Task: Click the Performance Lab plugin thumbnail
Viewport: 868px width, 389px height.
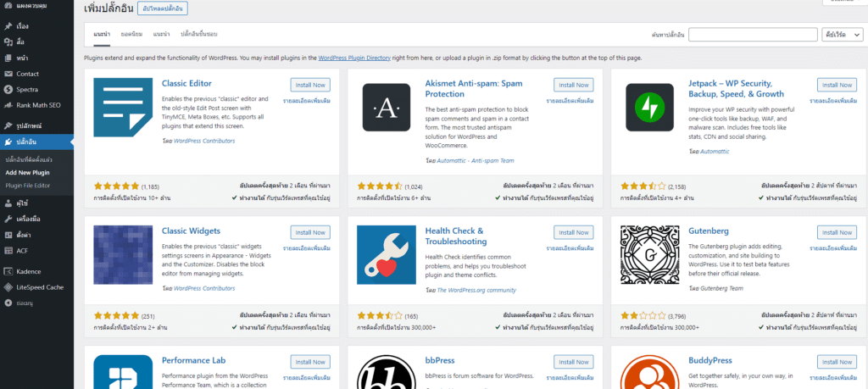Action: (123, 372)
